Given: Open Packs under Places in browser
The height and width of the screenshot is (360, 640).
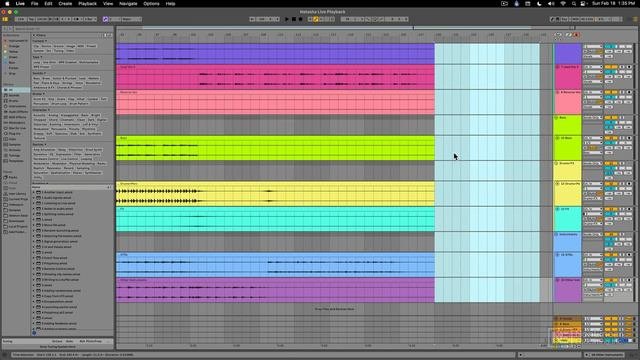Looking at the screenshot, I should [x=17, y=177].
